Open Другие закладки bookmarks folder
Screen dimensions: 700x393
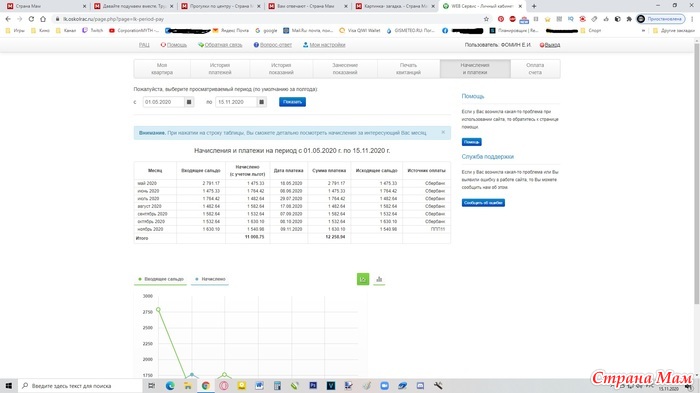[674, 30]
